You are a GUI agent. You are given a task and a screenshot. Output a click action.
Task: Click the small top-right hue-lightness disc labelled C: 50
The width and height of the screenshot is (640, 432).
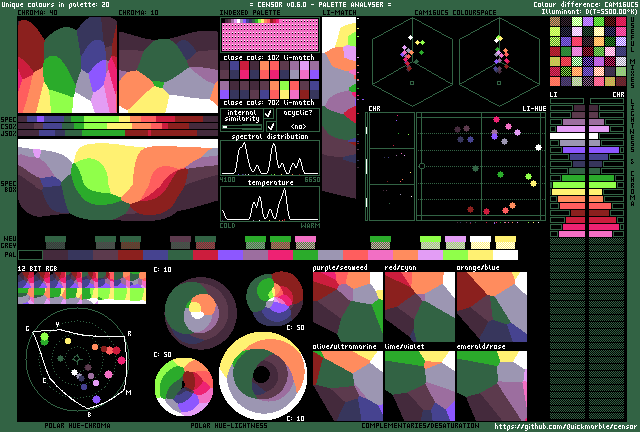click(x=275, y=299)
